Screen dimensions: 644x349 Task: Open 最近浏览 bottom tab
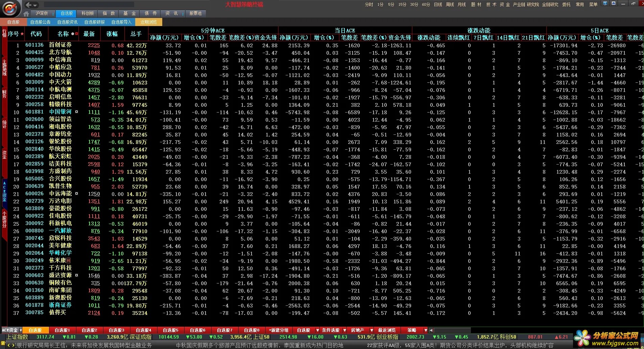point(387,330)
